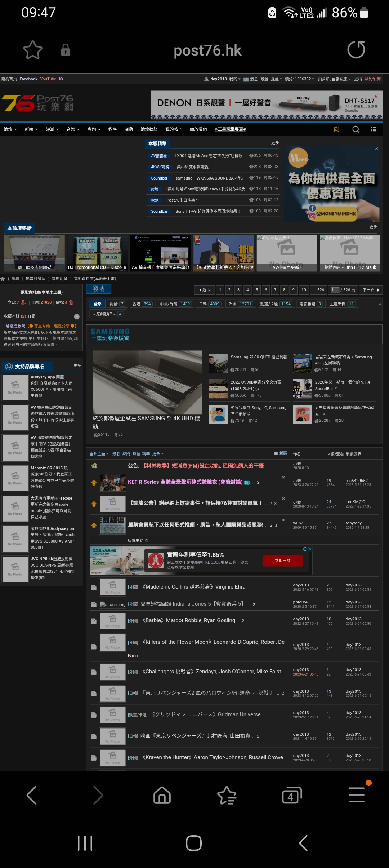Click the page number input field
389x868 pixels.
[335, 290]
